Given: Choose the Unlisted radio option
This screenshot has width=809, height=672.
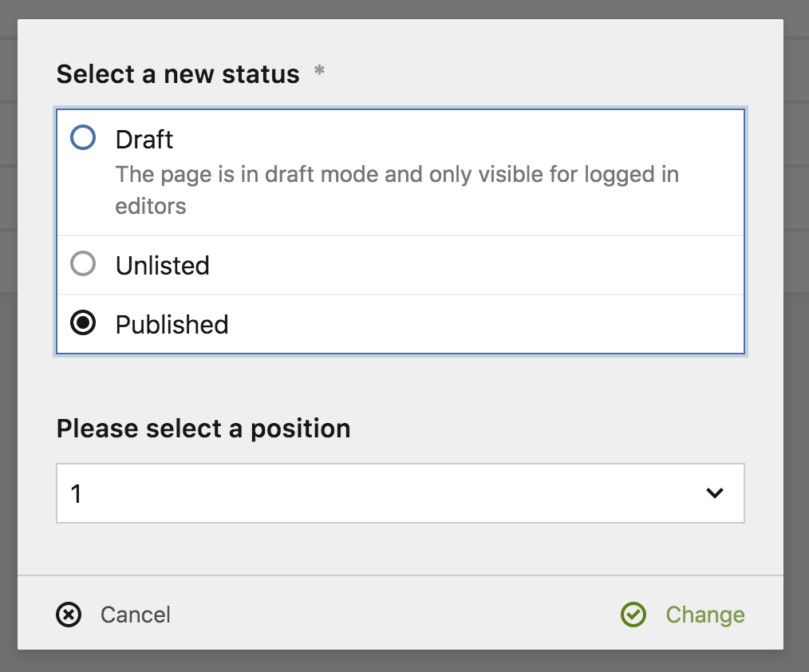Looking at the screenshot, I should click(83, 264).
